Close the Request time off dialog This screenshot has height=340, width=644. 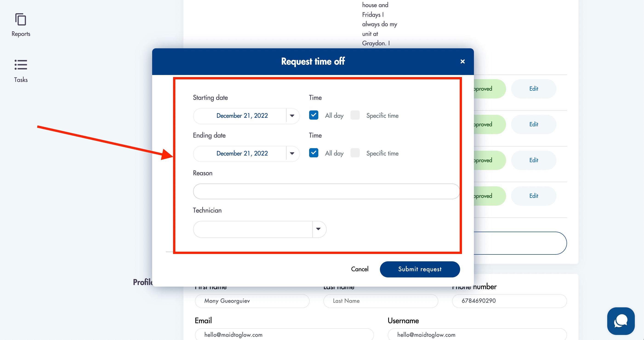pyautogui.click(x=462, y=61)
